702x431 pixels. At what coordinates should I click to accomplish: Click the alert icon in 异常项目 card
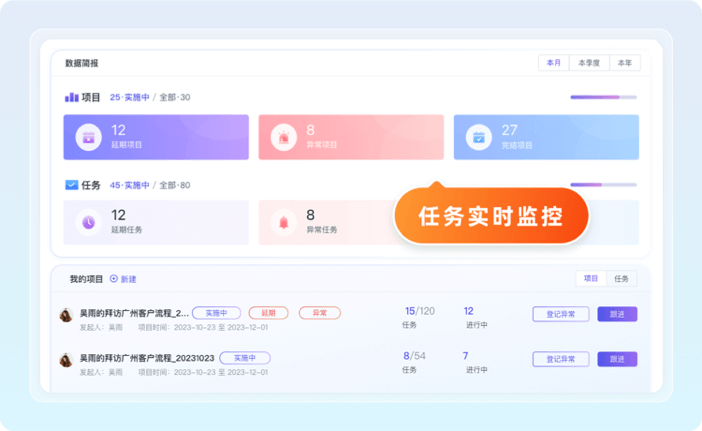tap(283, 137)
